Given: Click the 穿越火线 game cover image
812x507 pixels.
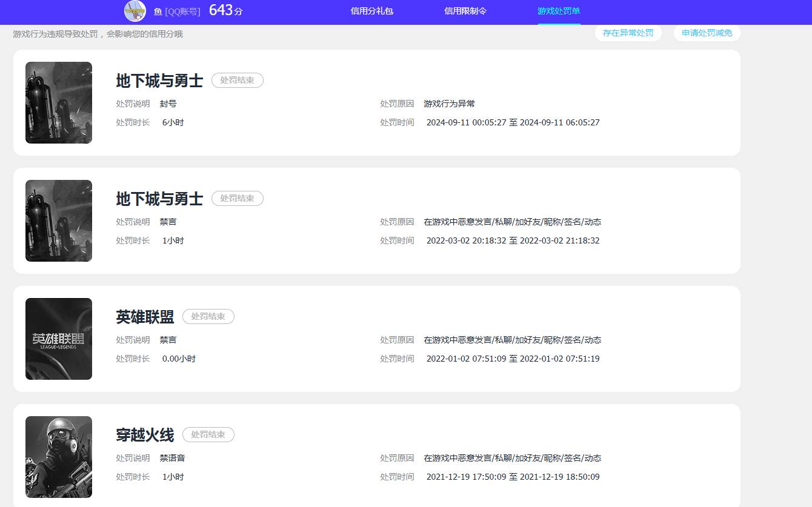Looking at the screenshot, I should click(x=58, y=456).
